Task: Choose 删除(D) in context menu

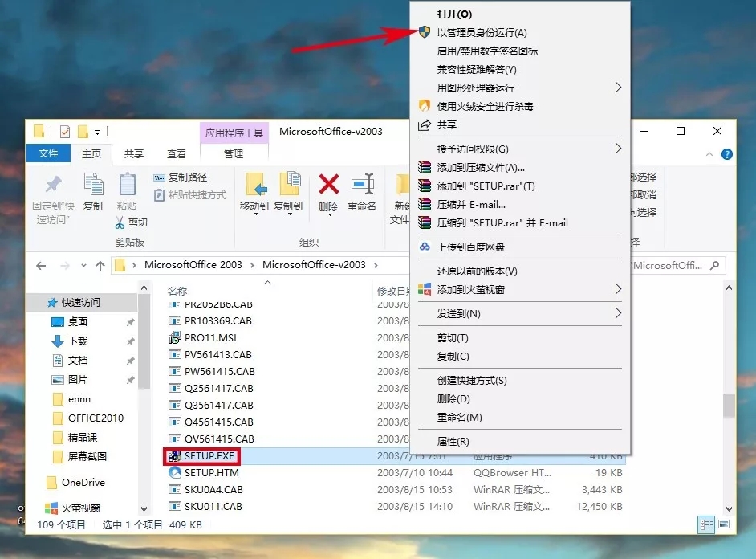Action: point(453,398)
